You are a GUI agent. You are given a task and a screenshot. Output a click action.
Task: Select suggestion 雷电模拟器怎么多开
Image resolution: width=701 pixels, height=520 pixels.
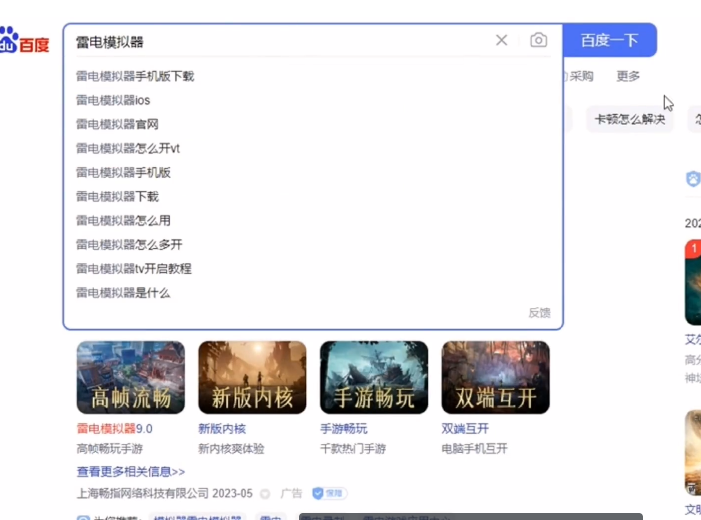(129, 245)
